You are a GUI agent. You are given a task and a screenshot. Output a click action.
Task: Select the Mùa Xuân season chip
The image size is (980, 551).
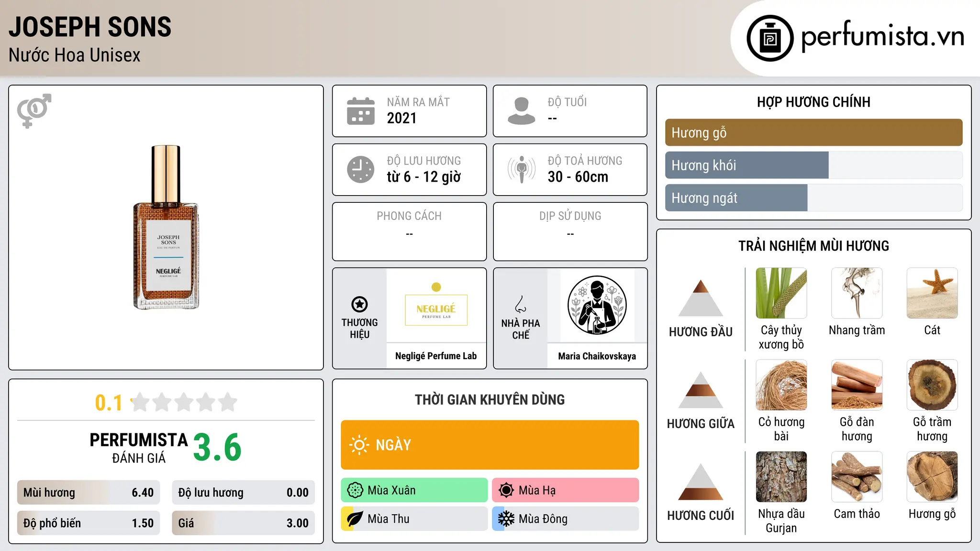414,490
